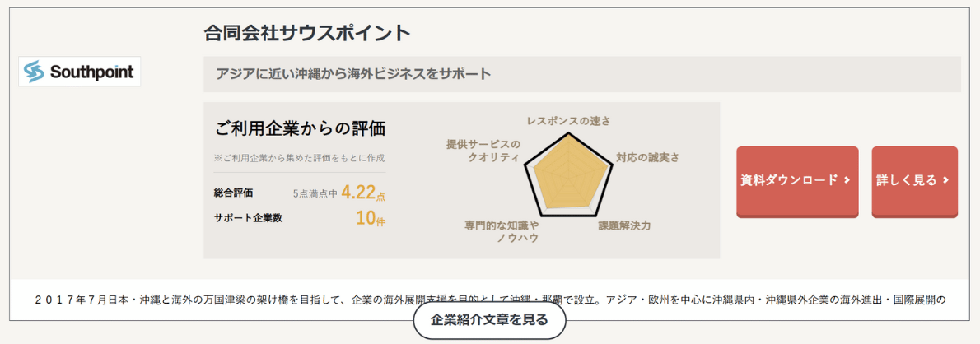Click the company description text starting ２０１７年７月

coord(490,299)
